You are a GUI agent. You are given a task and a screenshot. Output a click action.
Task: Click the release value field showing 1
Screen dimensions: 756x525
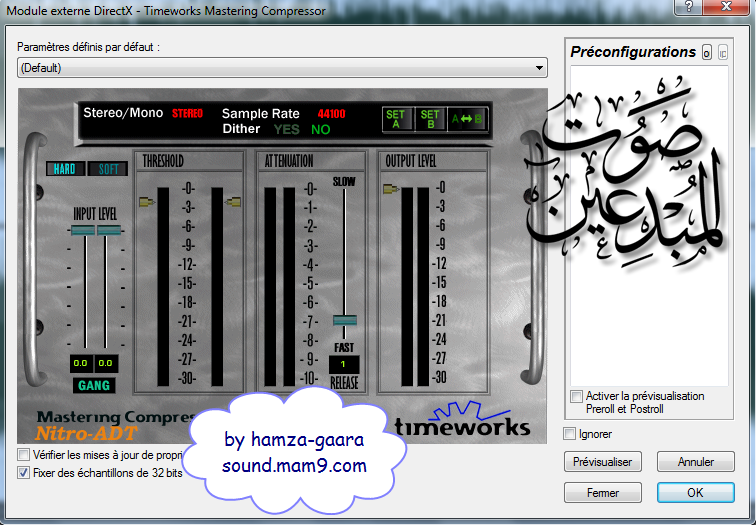click(x=344, y=364)
